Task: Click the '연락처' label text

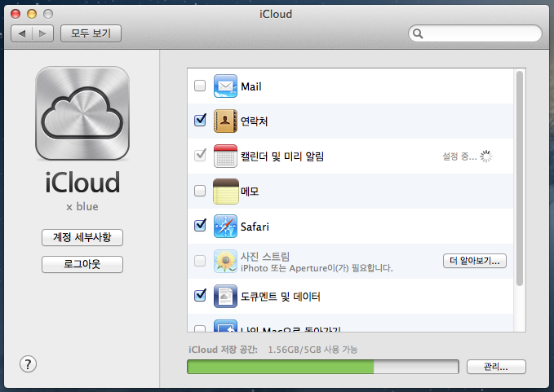Action: [254, 121]
